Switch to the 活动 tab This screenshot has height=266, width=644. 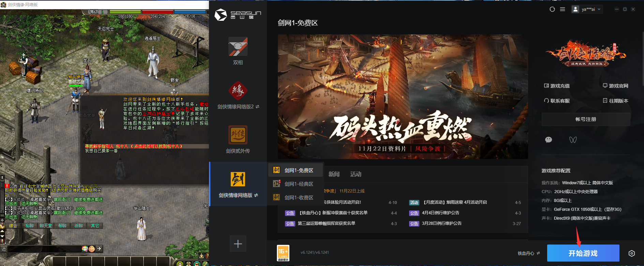click(356, 174)
